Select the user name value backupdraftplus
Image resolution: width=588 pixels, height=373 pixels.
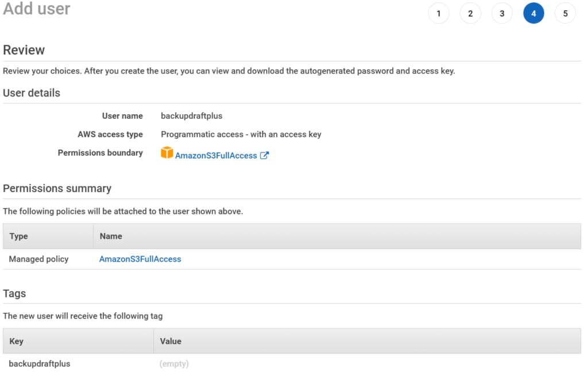192,116
